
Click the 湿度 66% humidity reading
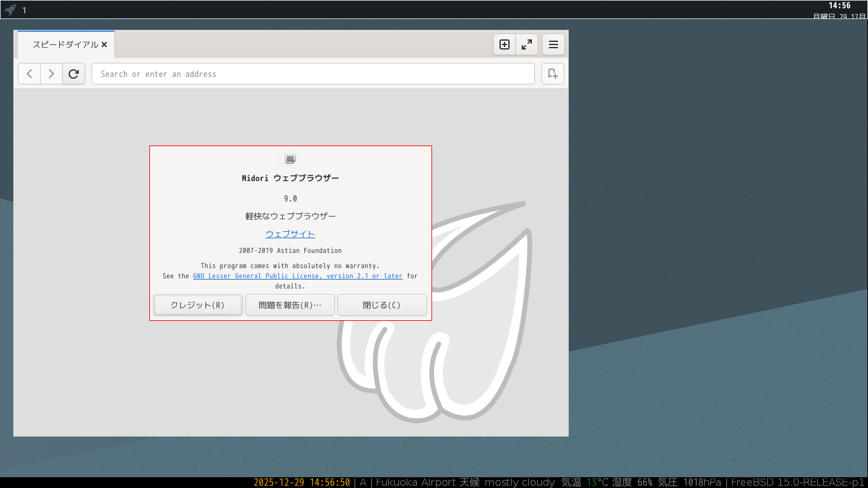pyautogui.click(x=632, y=482)
